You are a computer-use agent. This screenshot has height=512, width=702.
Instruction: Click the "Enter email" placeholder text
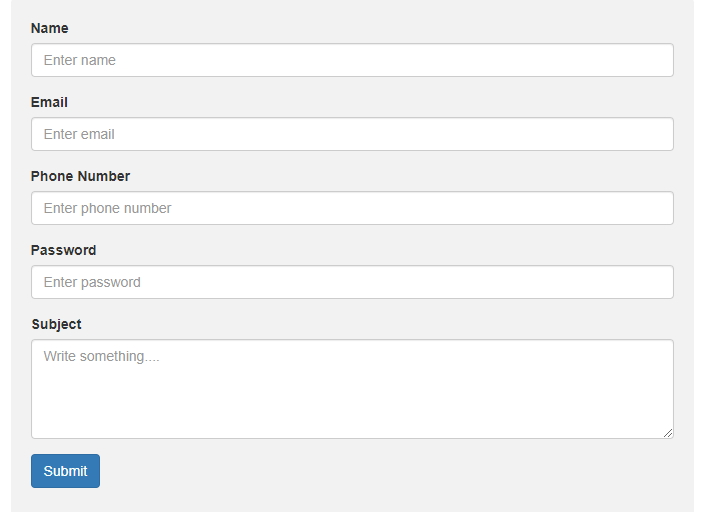click(79, 134)
